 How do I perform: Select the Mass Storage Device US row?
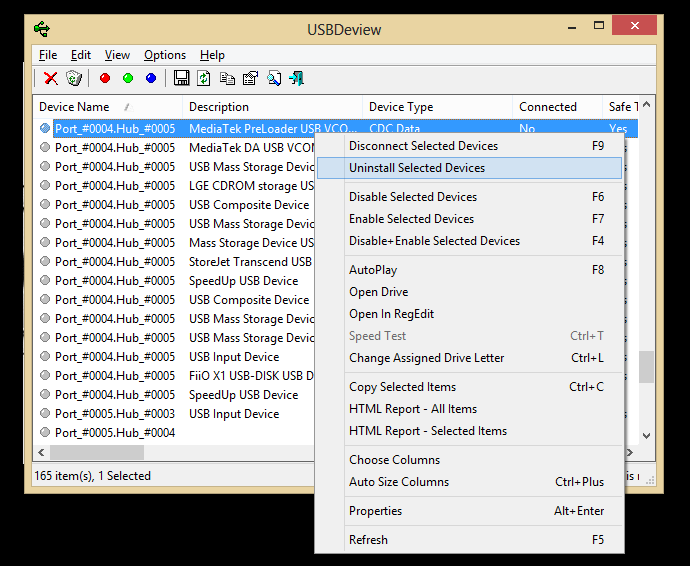point(174,243)
